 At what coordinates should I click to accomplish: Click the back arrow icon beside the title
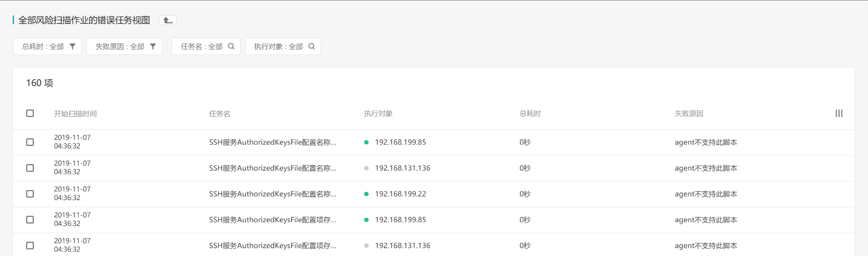pyautogui.click(x=168, y=20)
